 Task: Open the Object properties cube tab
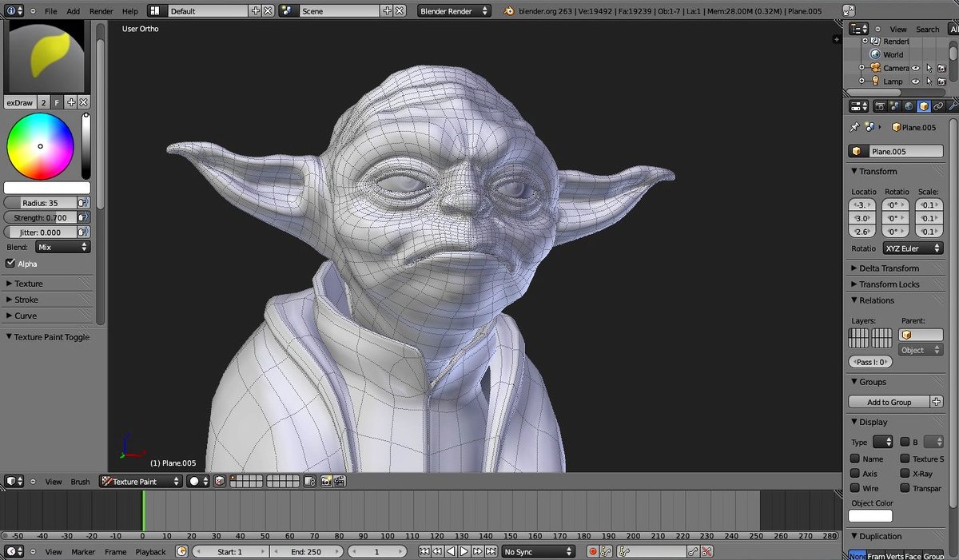pos(924,105)
